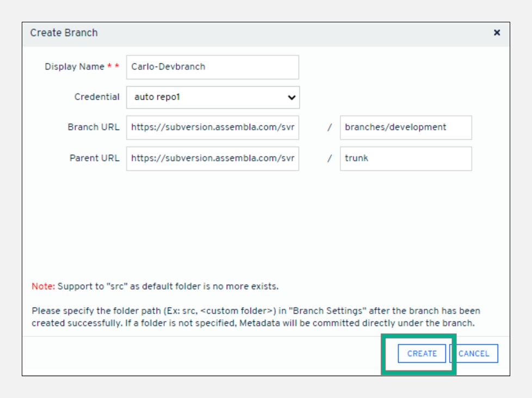Click the Branch URL label
Viewport: 532px width, 398px height.
(93, 127)
